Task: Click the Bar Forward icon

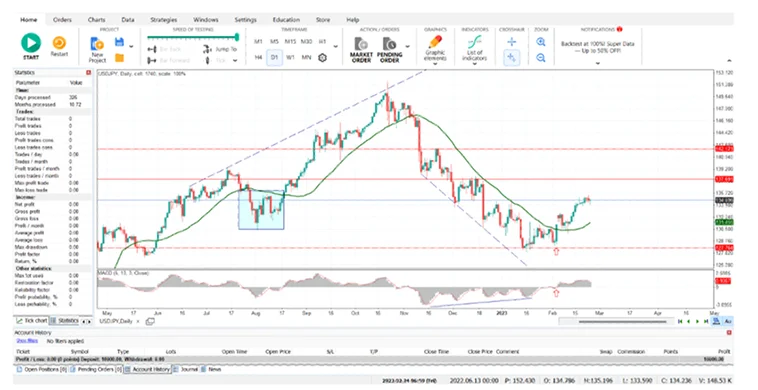Action: [152, 60]
